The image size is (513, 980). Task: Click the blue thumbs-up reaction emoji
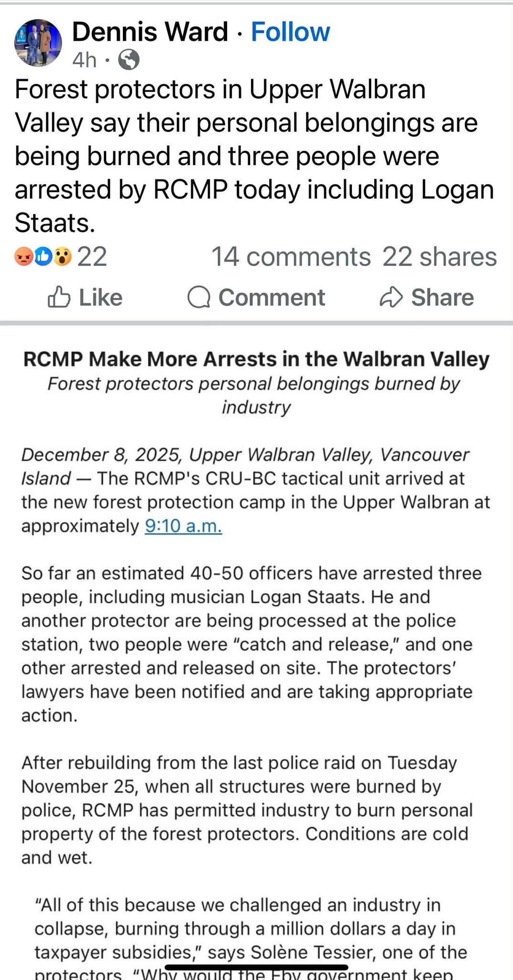pos(43,256)
